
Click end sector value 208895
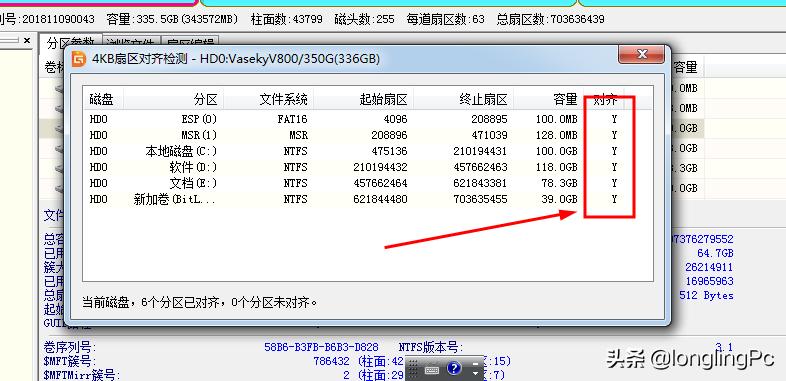click(489, 119)
